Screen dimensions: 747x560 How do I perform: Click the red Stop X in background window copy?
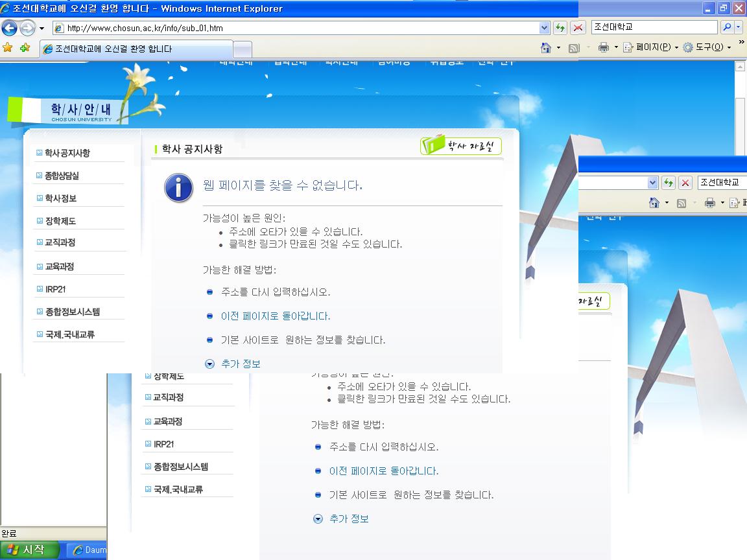coord(685,183)
